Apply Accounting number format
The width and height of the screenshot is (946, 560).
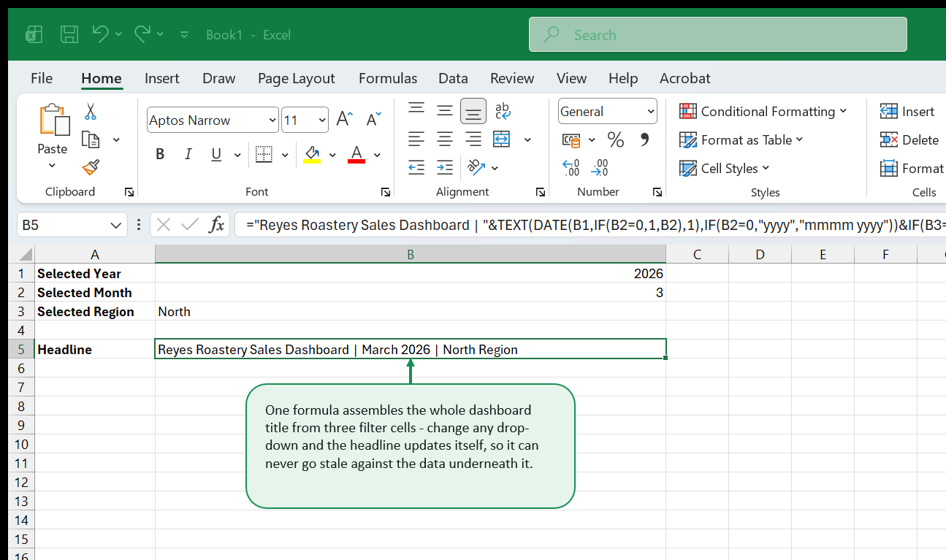tap(571, 139)
